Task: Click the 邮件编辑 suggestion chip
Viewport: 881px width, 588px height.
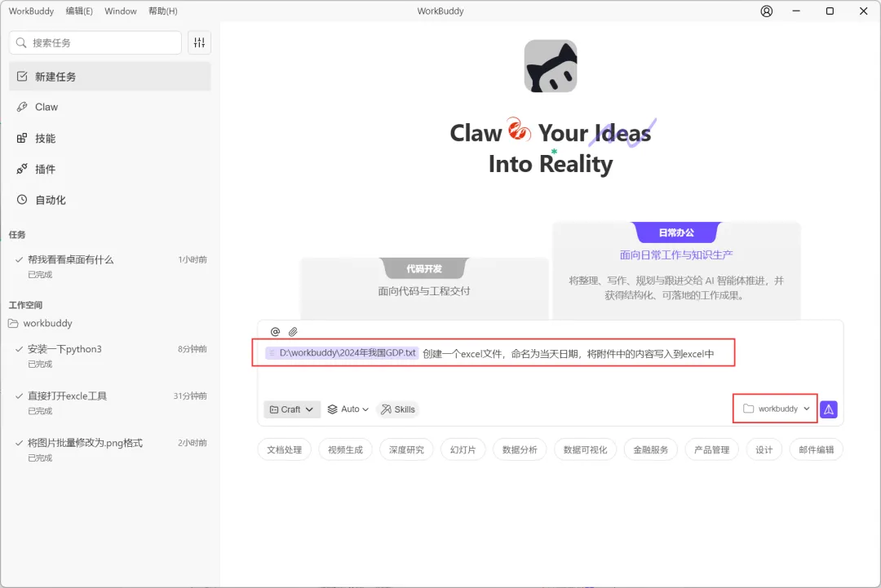Action: pyautogui.click(x=817, y=450)
